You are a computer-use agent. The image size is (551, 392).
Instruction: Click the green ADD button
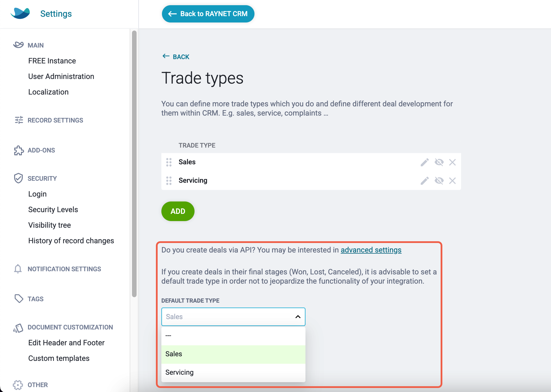coord(178,211)
